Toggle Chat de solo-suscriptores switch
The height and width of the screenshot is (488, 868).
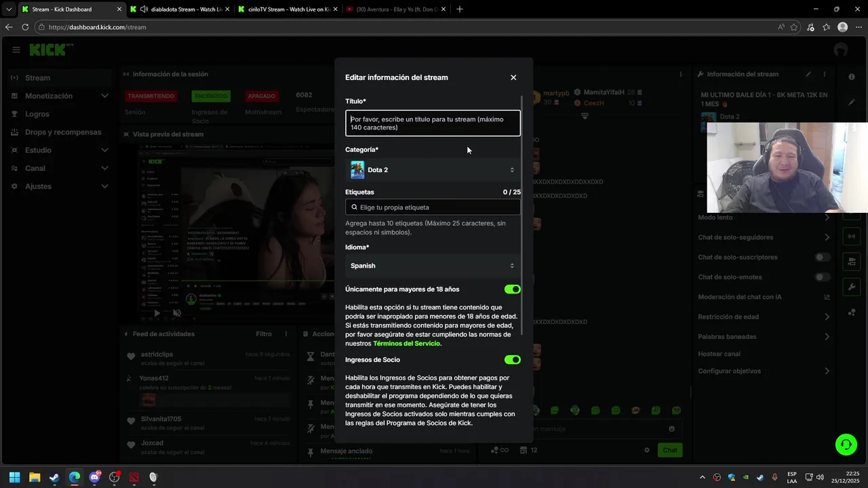click(x=823, y=258)
